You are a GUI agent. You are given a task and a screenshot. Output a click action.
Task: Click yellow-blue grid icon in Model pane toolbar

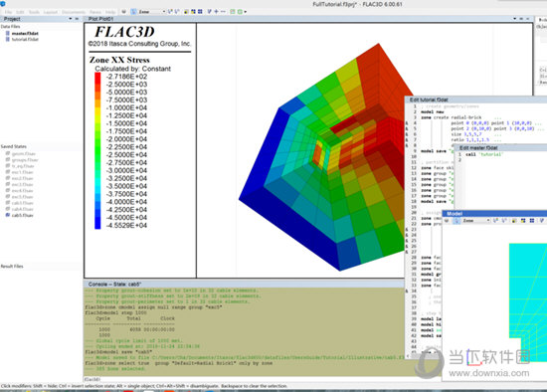(x=523, y=221)
